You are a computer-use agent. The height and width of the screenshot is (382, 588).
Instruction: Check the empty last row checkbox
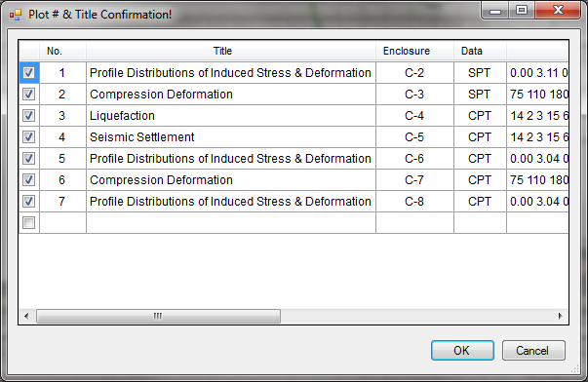pos(29,223)
